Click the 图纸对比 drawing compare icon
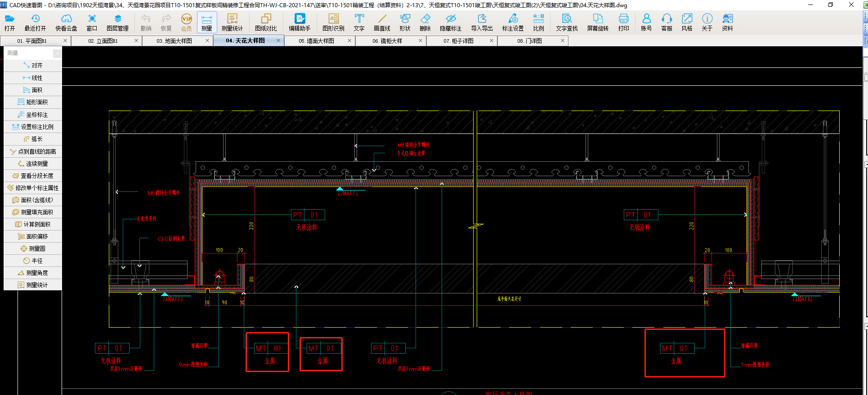The image size is (868, 395). click(x=266, y=22)
